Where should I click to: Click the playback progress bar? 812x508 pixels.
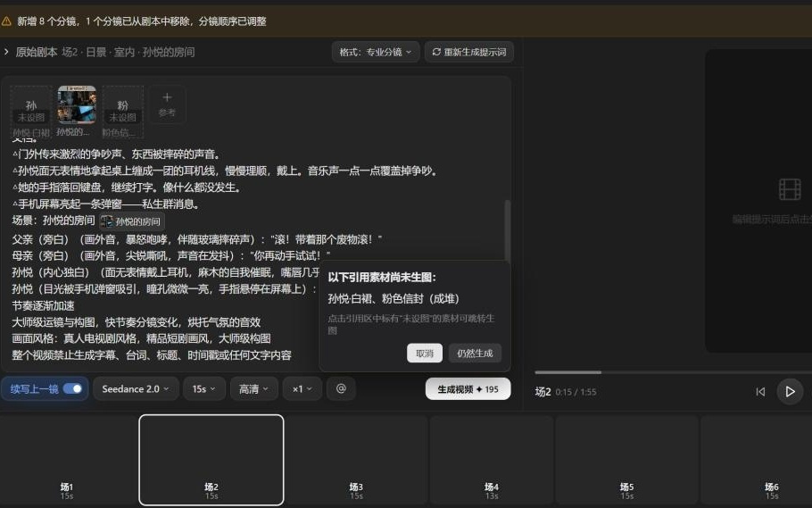pos(673,372)
